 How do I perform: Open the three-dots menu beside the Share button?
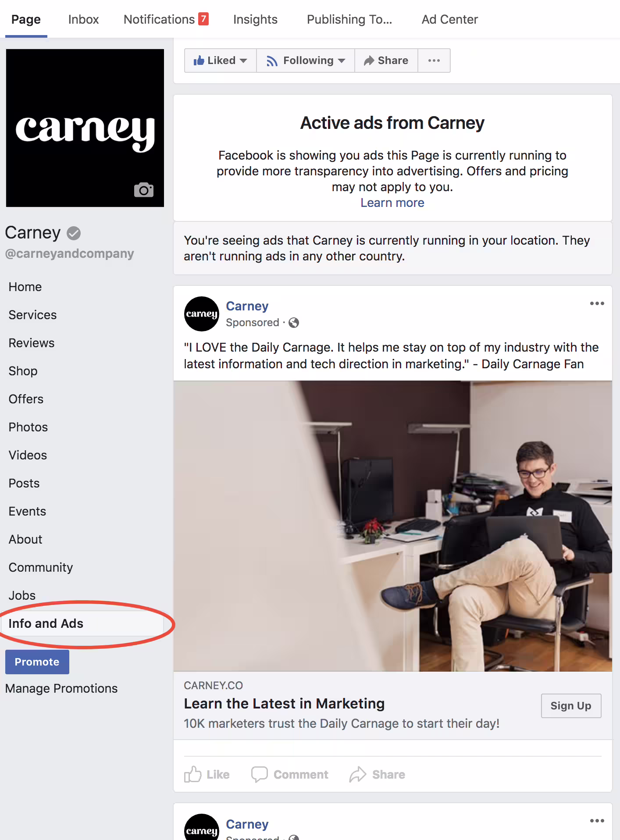pos(434,61)
